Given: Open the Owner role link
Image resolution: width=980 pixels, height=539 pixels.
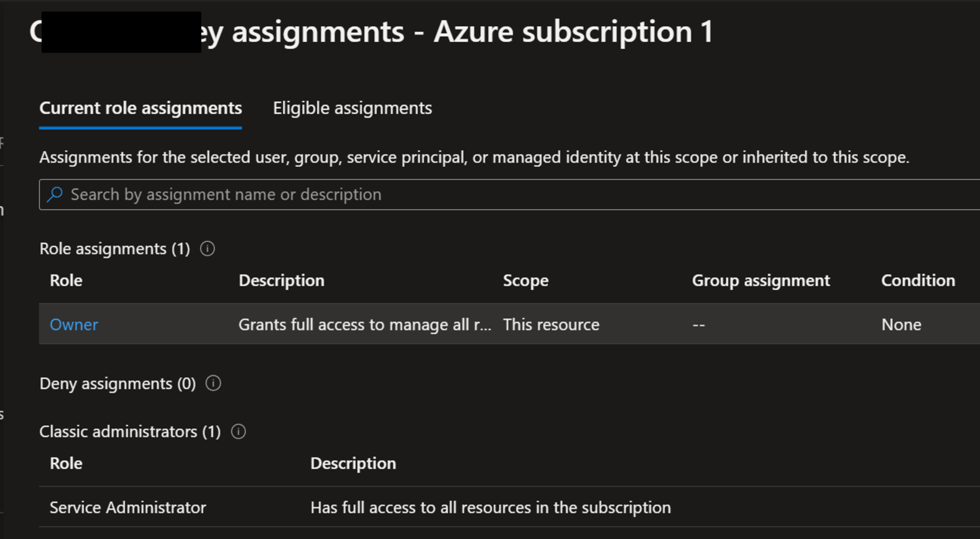Looking at the screenshot, I should [74, 324].
